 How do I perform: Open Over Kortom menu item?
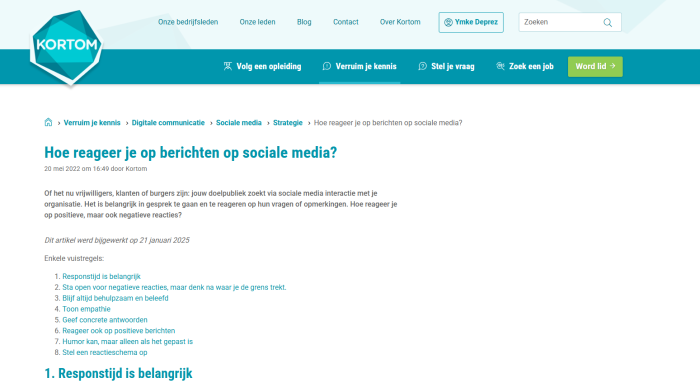click(400, 22)
